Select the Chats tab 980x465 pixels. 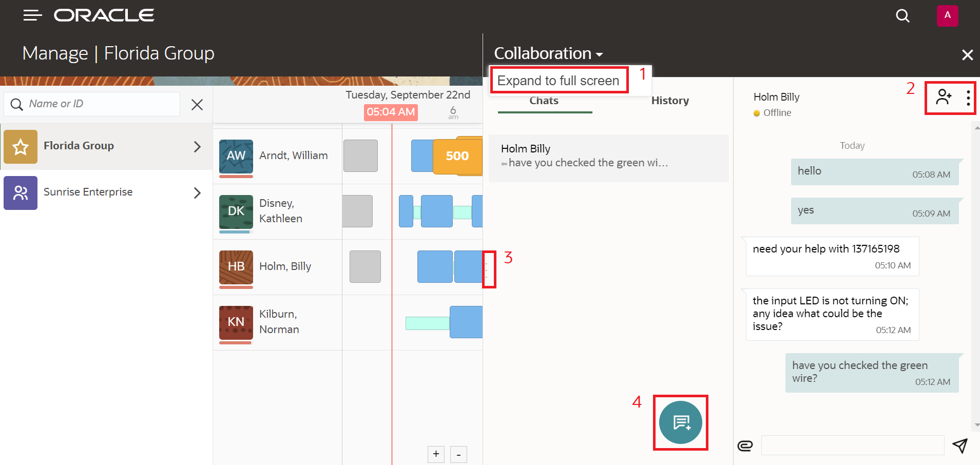pos(543,101)
